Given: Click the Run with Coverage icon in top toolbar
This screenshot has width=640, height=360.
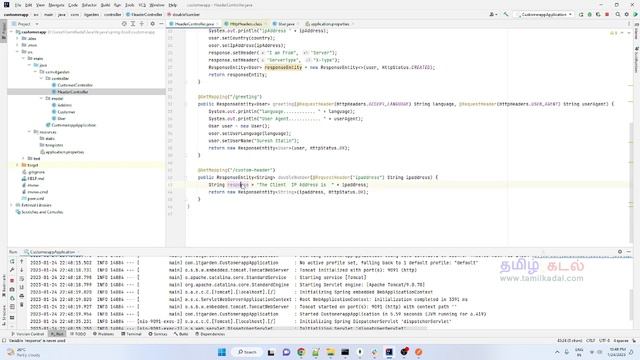Looking at the screenshot, I should tap(598, 14).
